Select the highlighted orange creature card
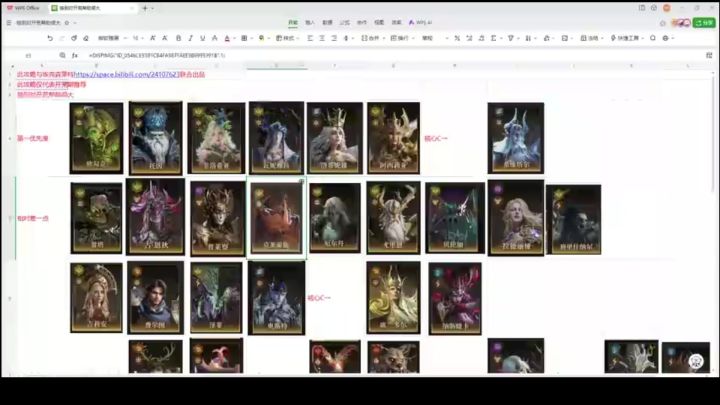Screen dimensions: 720x405 point(276,217)
